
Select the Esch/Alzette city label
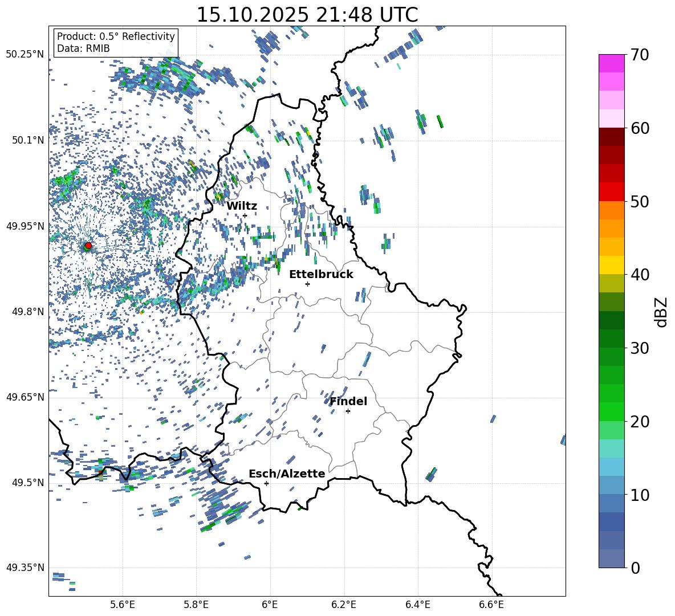pos(287,474)
